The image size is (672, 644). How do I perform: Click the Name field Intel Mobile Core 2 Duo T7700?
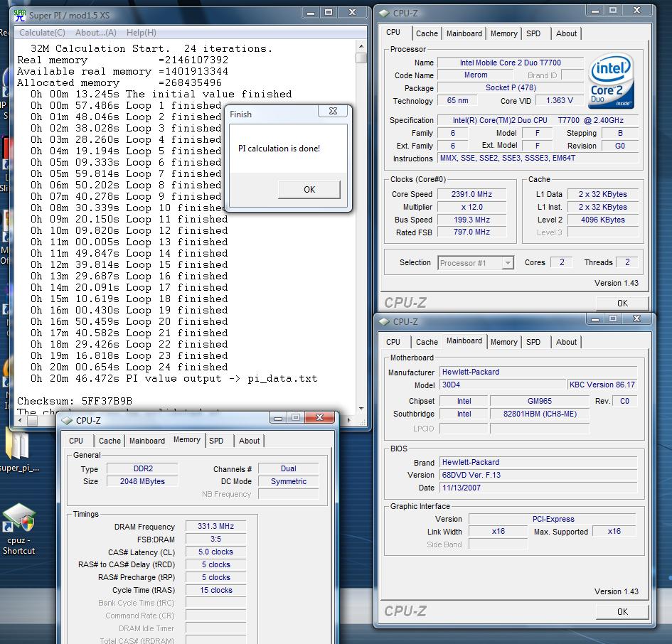tap(510, 63)
